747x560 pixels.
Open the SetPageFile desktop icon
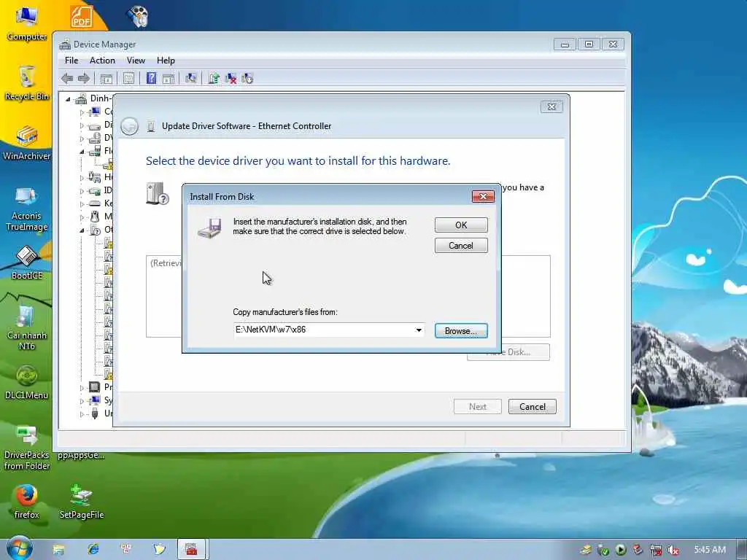coord(82,502)
